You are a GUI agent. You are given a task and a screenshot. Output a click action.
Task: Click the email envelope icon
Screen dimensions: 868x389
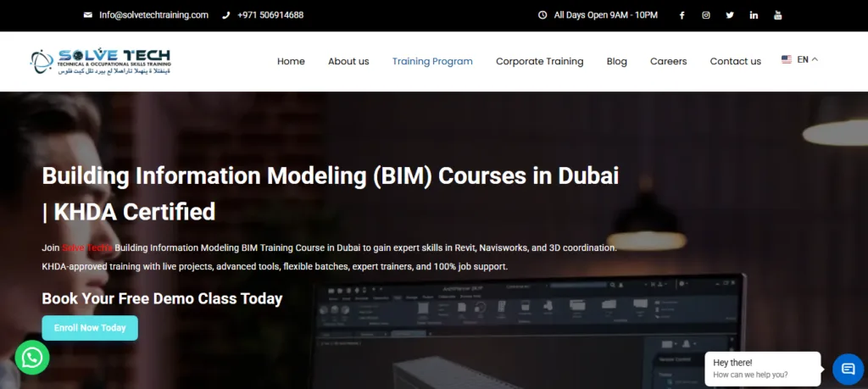(x=88, y=15)
